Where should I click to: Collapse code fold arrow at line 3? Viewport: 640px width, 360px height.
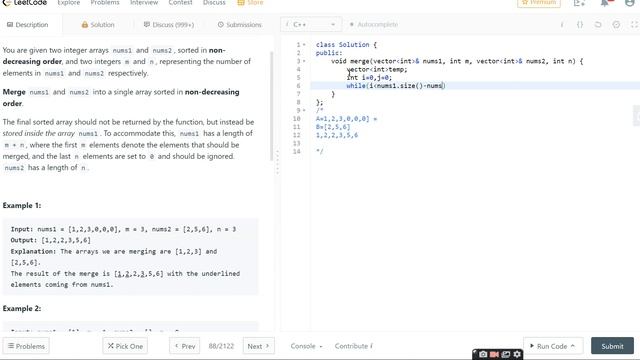click(304, 61)
